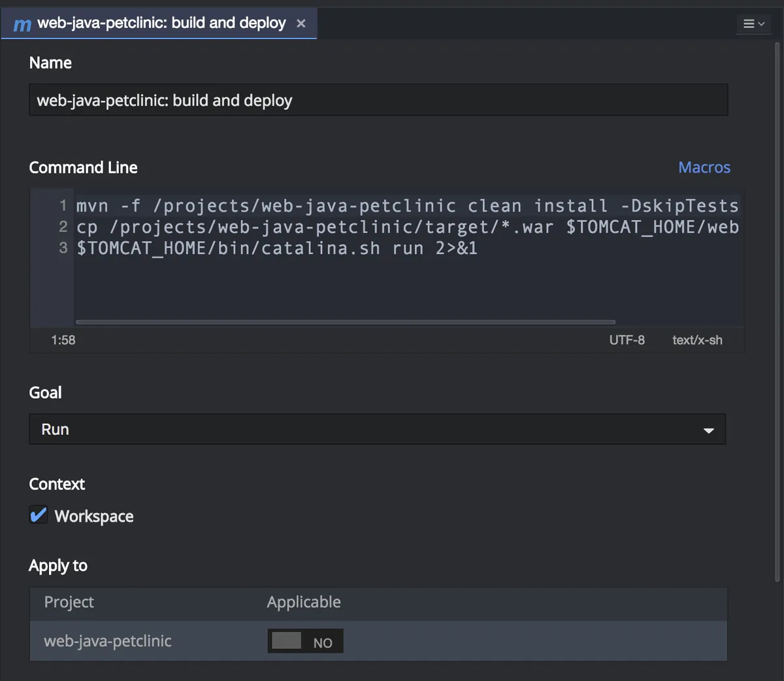Select the web-java-petclinic project row

click(x=108, y=641)
